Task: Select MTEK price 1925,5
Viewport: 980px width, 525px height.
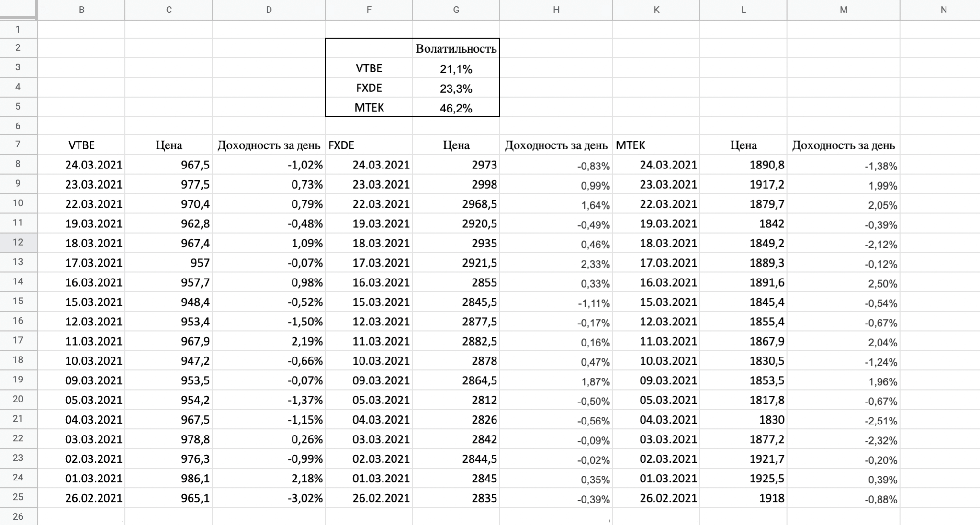Action: point(743,479)
